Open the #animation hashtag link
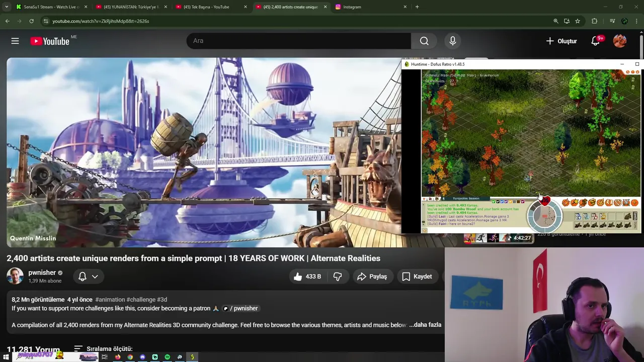 (110, 300)
